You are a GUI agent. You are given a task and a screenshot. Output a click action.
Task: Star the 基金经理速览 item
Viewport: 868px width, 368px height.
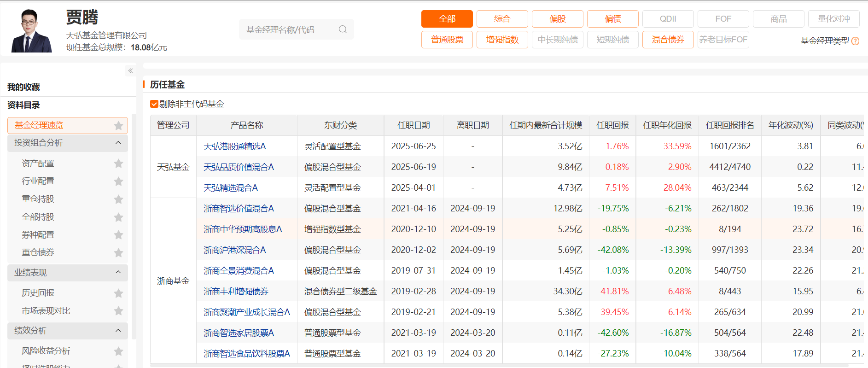point(118,125)
